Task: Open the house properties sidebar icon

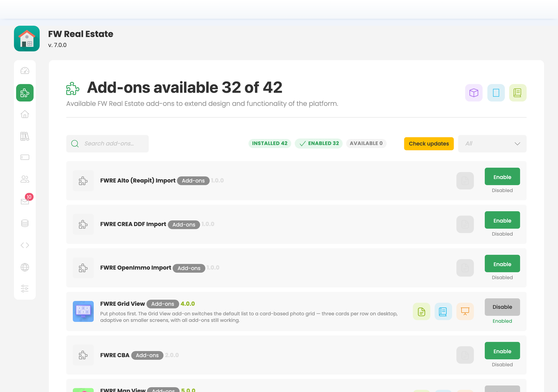Action: 25,114
